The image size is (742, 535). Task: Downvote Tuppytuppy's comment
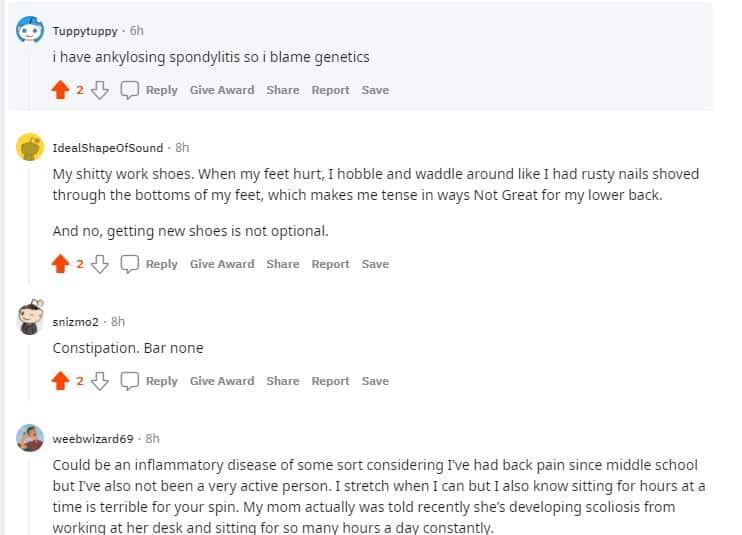coord(99,90)
